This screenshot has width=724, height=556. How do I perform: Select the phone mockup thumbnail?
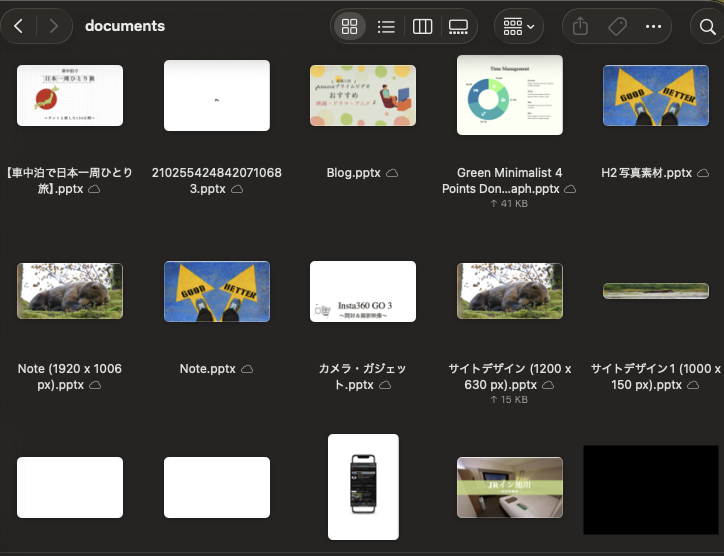[363, 487]
